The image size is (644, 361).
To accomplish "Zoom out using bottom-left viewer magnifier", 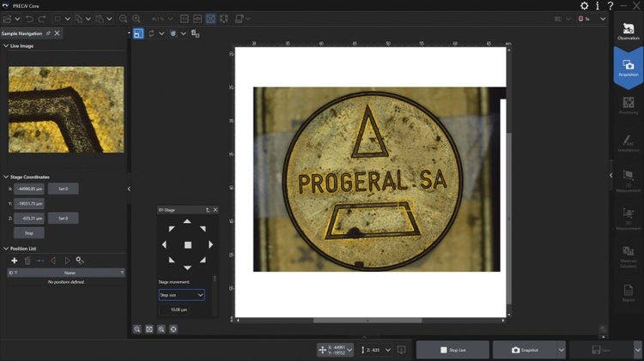I will 137,328.
